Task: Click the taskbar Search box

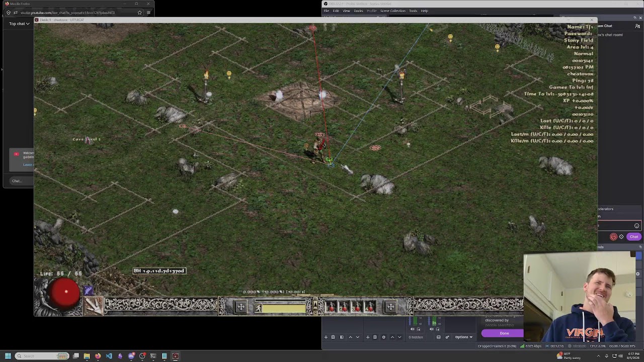Action: coord(42,356)
